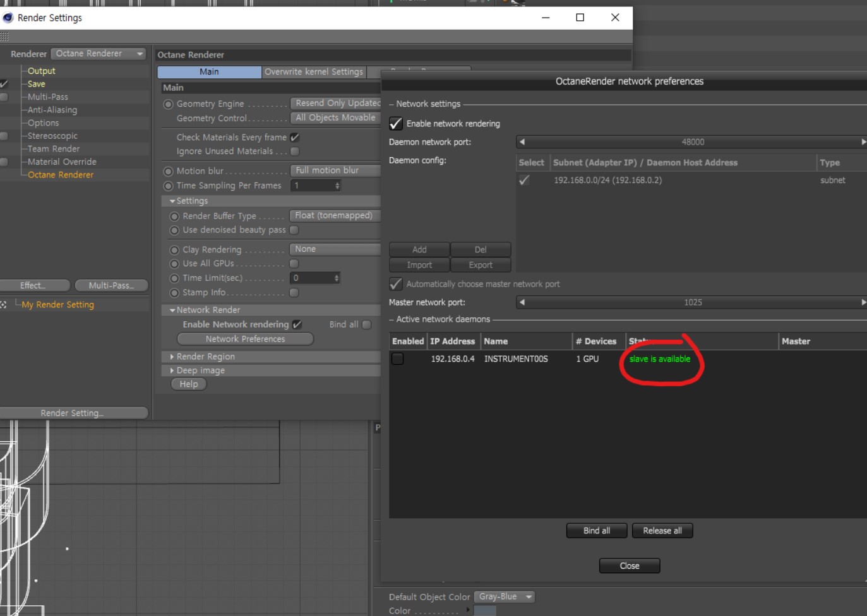867x616 pixels.
Task: Click the Render Buffer Type animation dot
Action: (x=175, y=216)
